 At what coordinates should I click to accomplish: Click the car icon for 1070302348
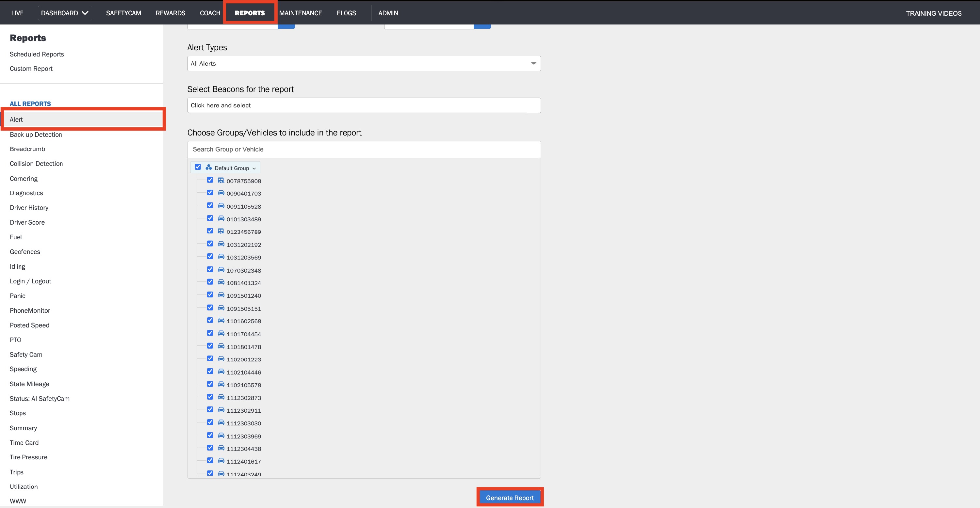[220, 270]
